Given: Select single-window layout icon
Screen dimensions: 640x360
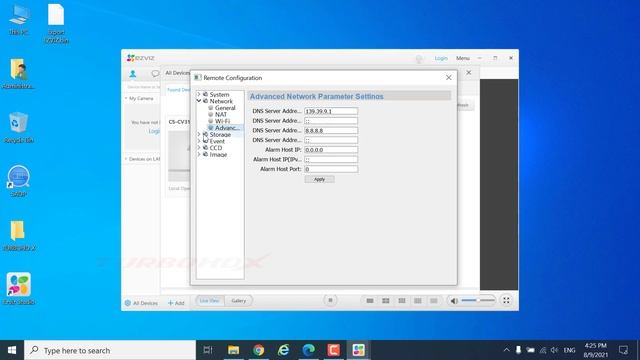Looking at the screenshot, I should pyautogui.click(x=370, y=301).
